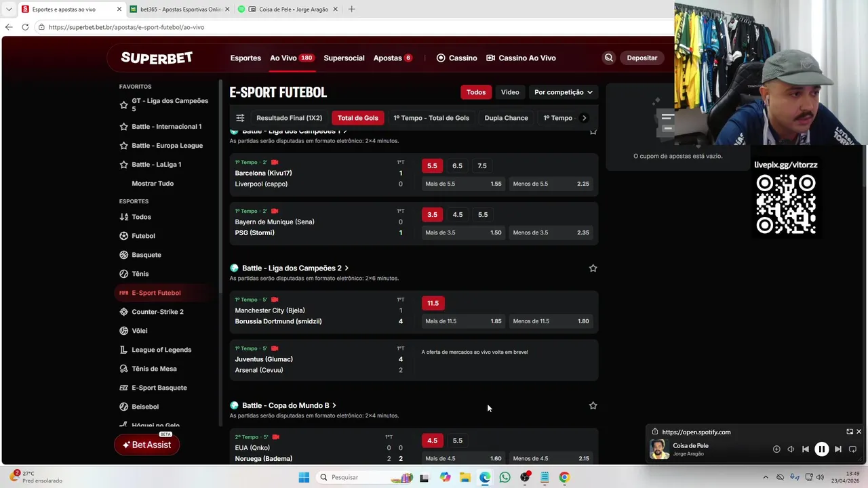This screenshot has height=488, width=868.
Task: Toggle star for Battle - LaLiga 1
Action: click(123, 165)
